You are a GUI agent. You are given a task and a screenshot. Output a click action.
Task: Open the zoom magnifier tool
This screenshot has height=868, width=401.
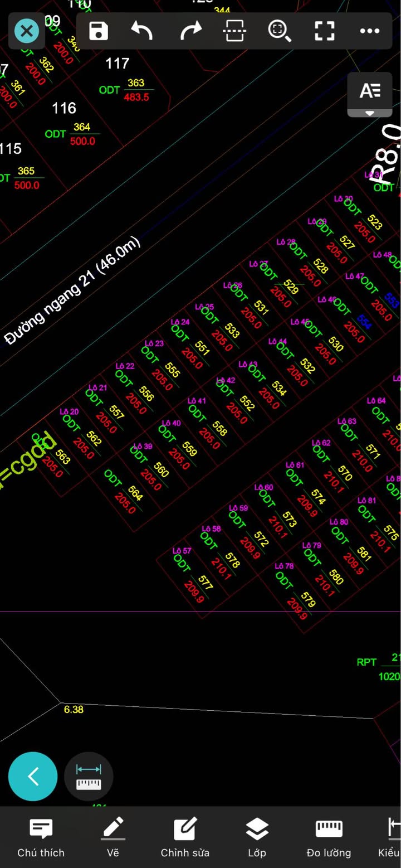(280, 31)
